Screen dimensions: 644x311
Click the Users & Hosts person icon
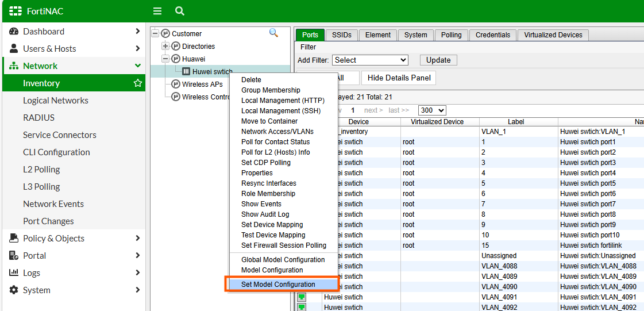click(14, 49)
